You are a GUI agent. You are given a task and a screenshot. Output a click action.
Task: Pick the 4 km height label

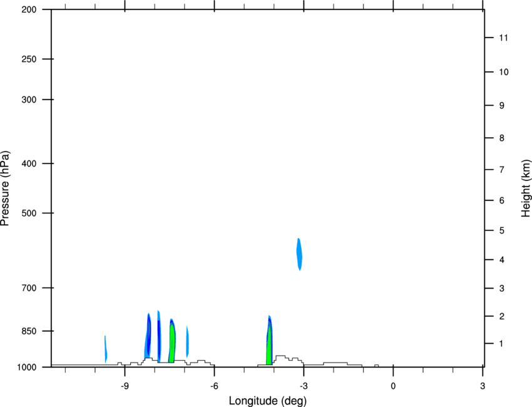click(x=502, y=260)
